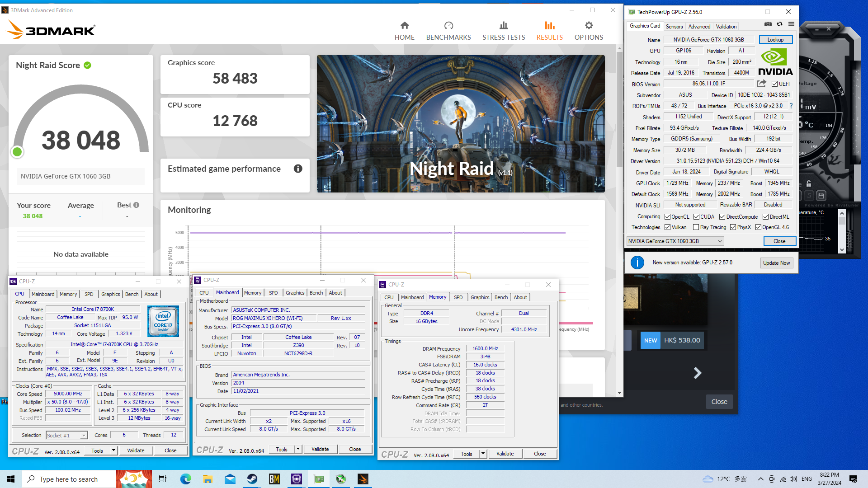The image size is (868, 488).
Task: Toggle the DirectCompute checkbox
Action: pos(722,217)
